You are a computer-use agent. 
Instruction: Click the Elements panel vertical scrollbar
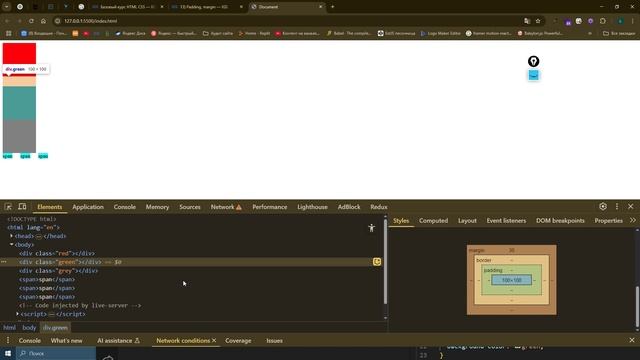click(385, 263)
